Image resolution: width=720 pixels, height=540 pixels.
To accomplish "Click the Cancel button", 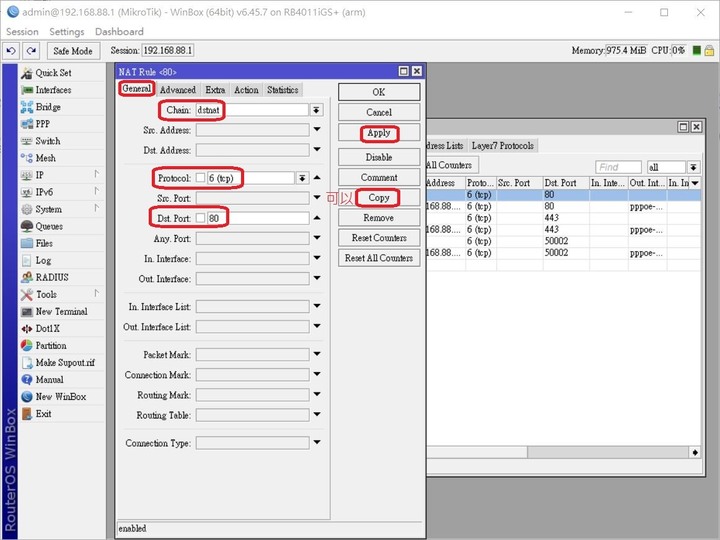I will (x=379, y=112).
